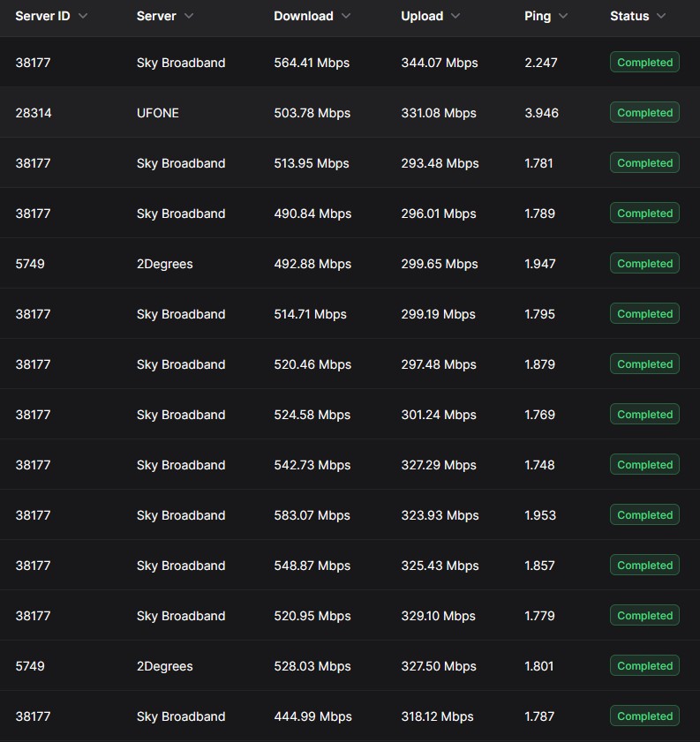Click the Status column chevron icon
The image size is (700, 742).
point(661,16)
